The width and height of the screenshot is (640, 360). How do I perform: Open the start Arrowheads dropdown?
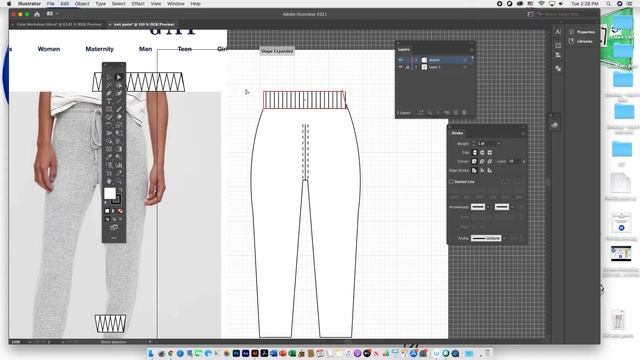click(488, 207)
